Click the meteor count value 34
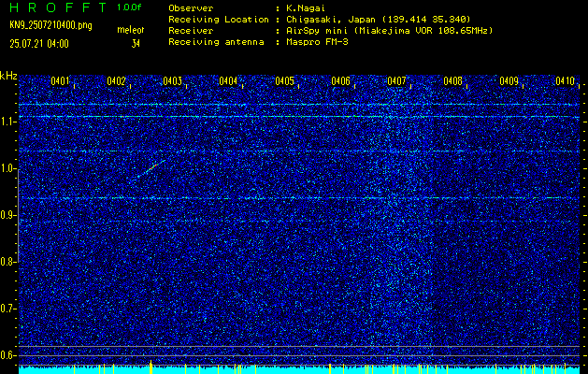588x374 pixels. tap(136, 44)
